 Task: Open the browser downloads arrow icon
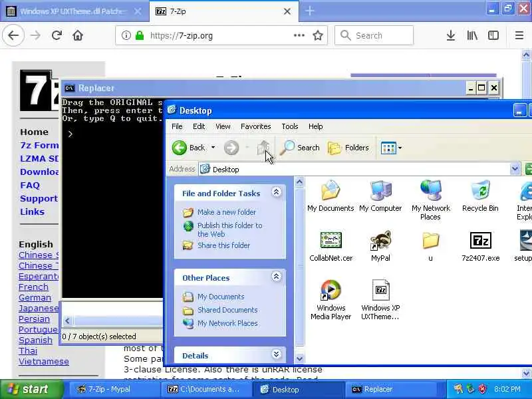[451, 35]
